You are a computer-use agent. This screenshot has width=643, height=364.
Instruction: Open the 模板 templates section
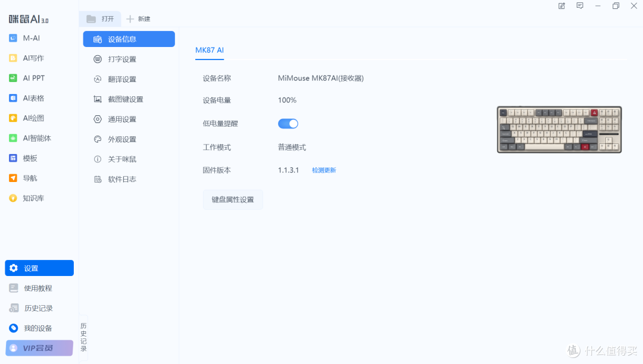[x=23, y=158]
